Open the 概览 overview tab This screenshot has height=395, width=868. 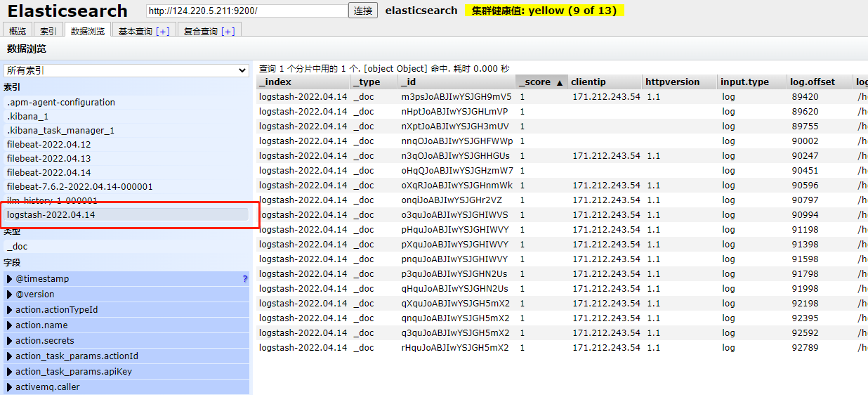coord(18,31)
